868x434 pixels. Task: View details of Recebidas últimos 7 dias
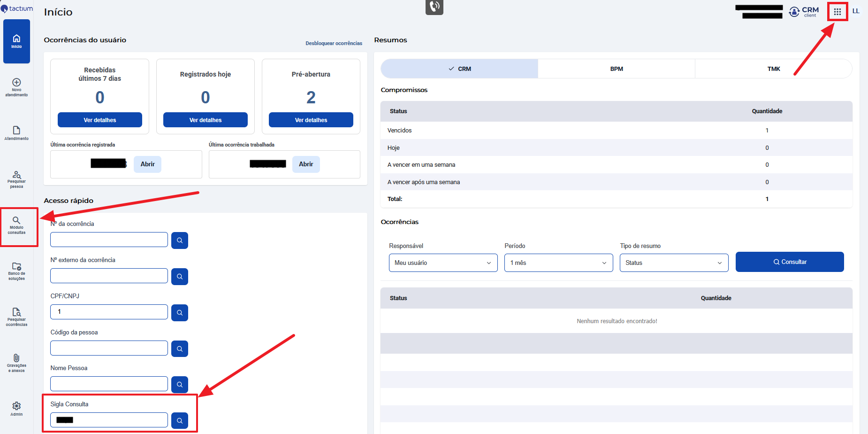point(100,120)
